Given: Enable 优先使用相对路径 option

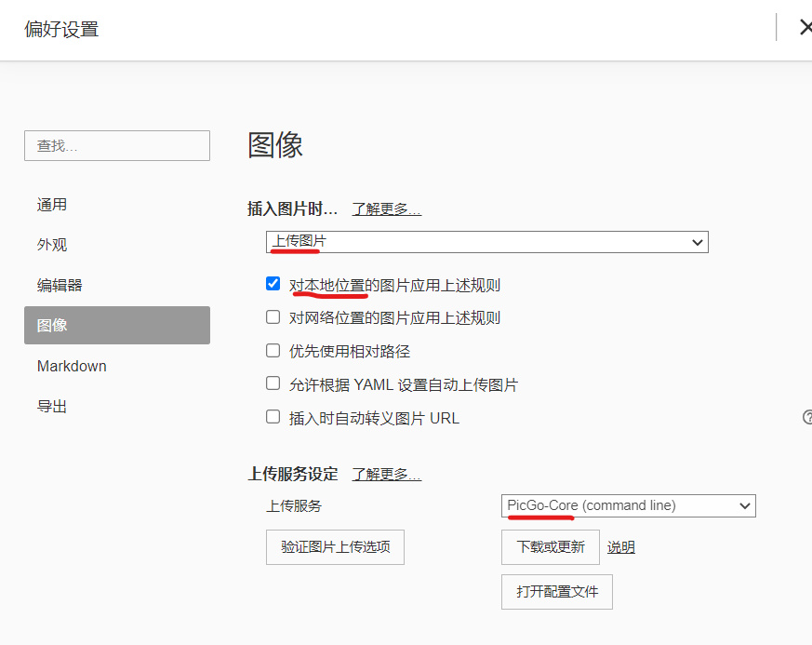Looking at the screenshot, I should coord(273,349).
